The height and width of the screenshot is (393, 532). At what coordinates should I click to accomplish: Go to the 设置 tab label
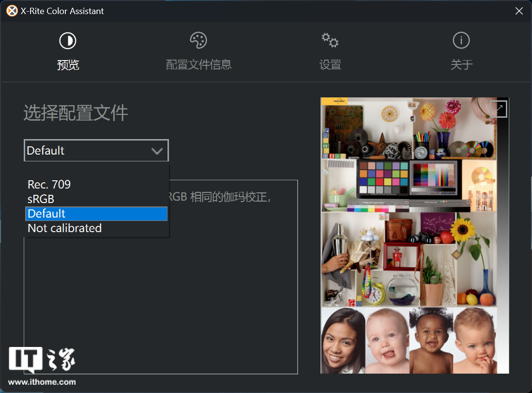click(x=330, y=64)
